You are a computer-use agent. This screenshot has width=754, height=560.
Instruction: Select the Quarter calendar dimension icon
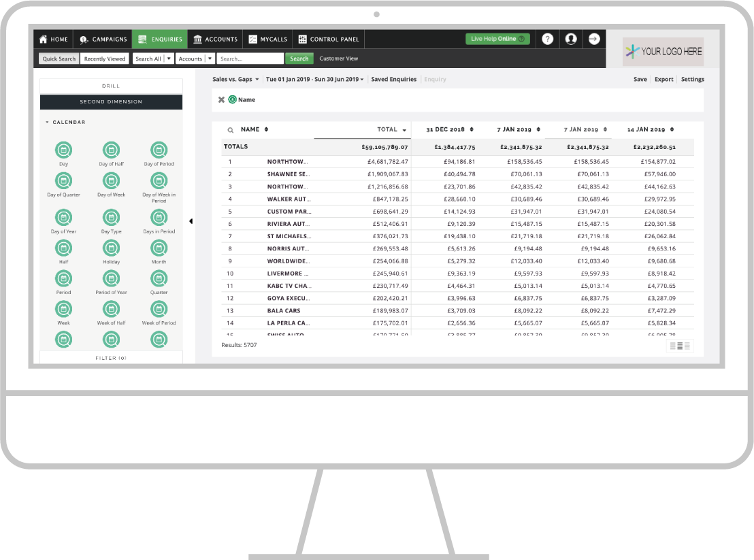[159, 278]
